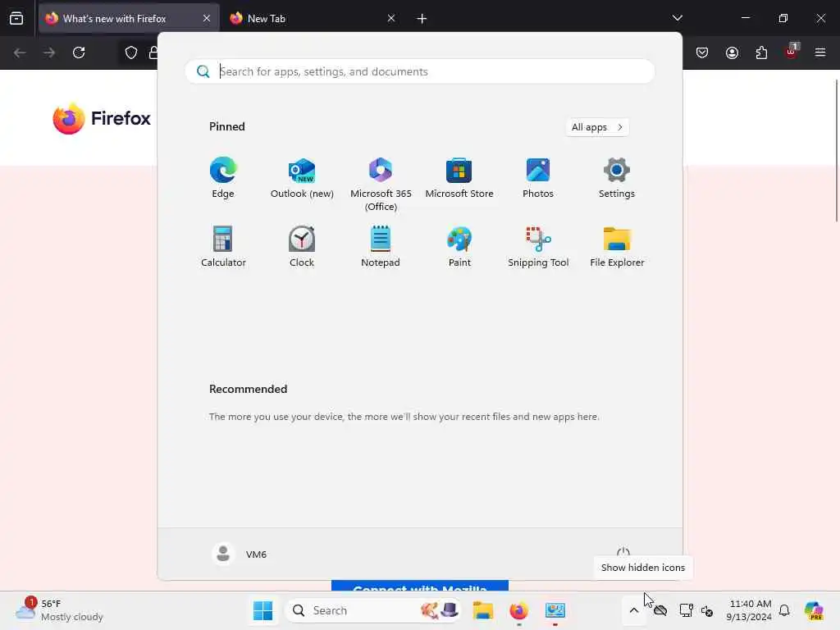This screenshot has width=840, height=630.
Task: Open File Explorer from the taskbar
Action: 482,610
